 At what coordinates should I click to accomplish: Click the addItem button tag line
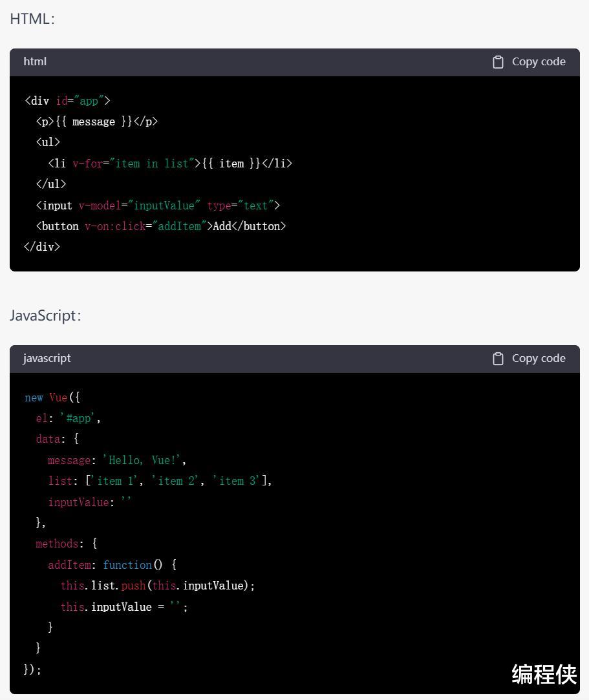click(161, 226)
